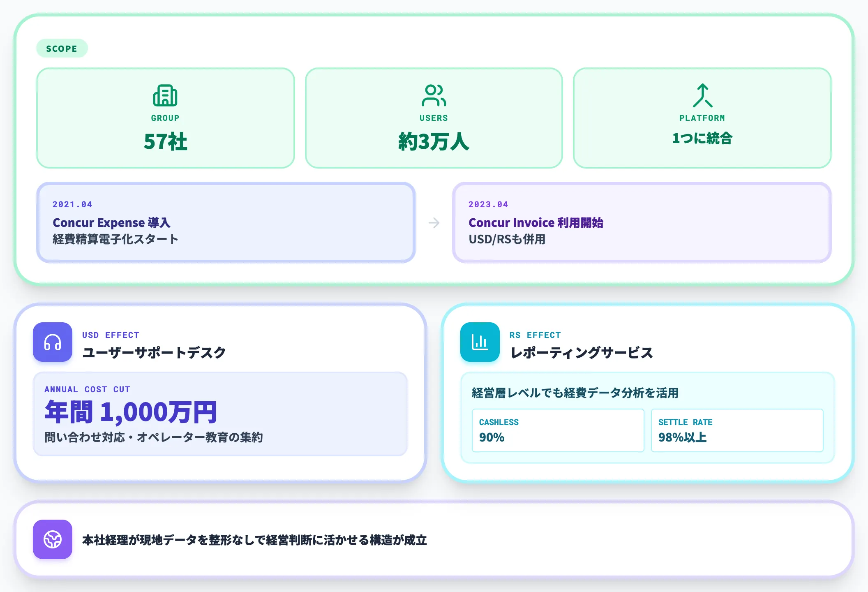The image size is (868, 592).
Task: Click the building icon above GROUP
Action: click(x=165, y=95)
